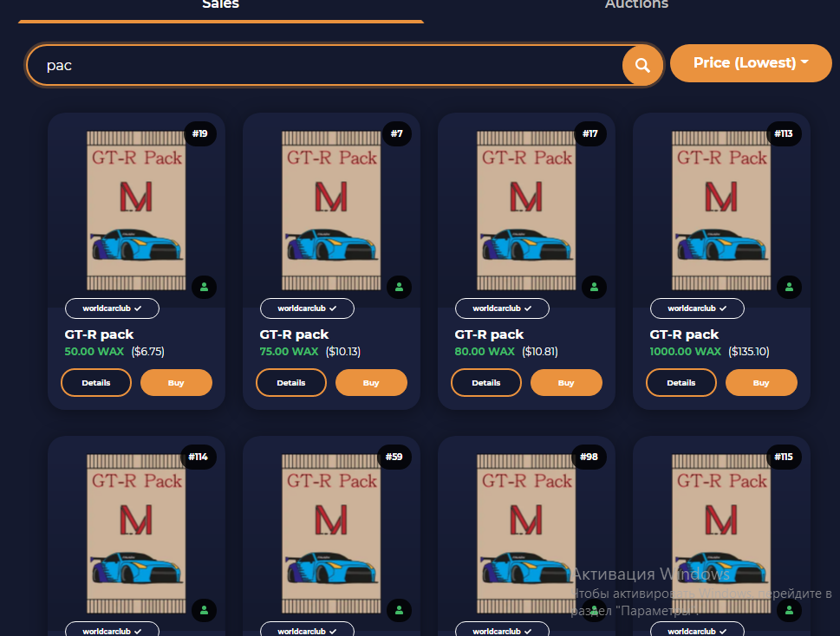The height and width of the screenshot is (636, 840).
Task: Click the GT-R pack title priced 50.00 WAX
Action: [99, 334]
